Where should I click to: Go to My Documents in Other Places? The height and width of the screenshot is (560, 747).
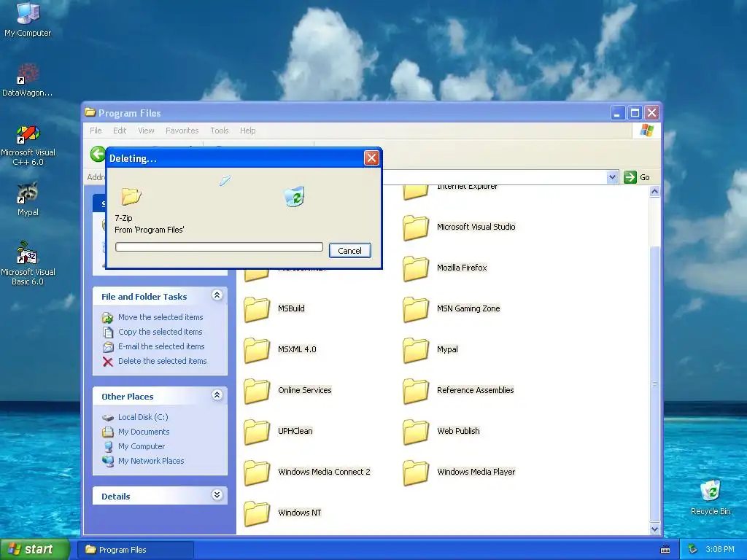tap(144, 432)
